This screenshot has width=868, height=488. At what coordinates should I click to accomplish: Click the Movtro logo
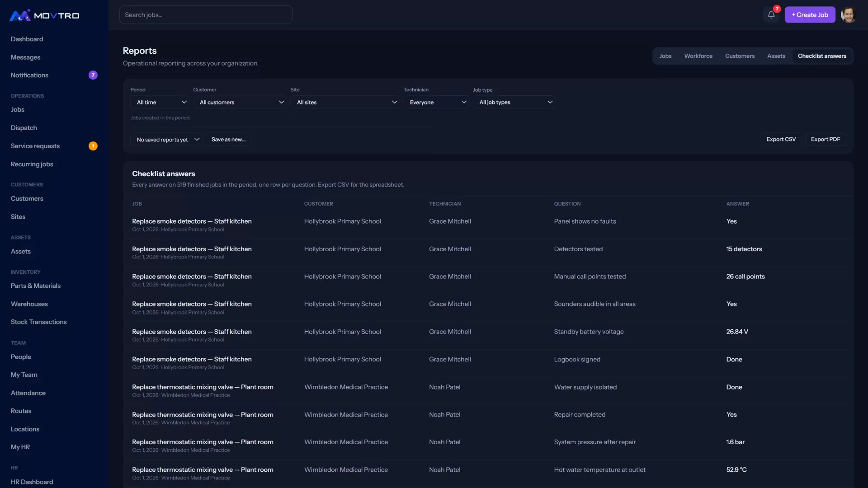[44, 16]
